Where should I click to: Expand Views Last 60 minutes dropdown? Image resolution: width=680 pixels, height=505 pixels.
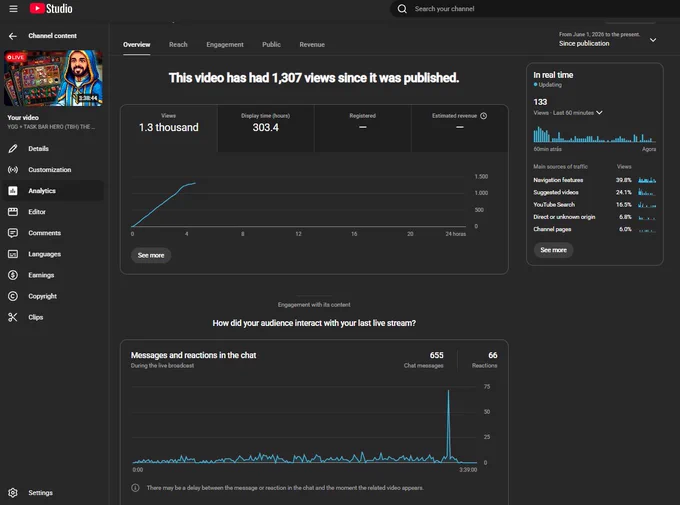[599, 112]
